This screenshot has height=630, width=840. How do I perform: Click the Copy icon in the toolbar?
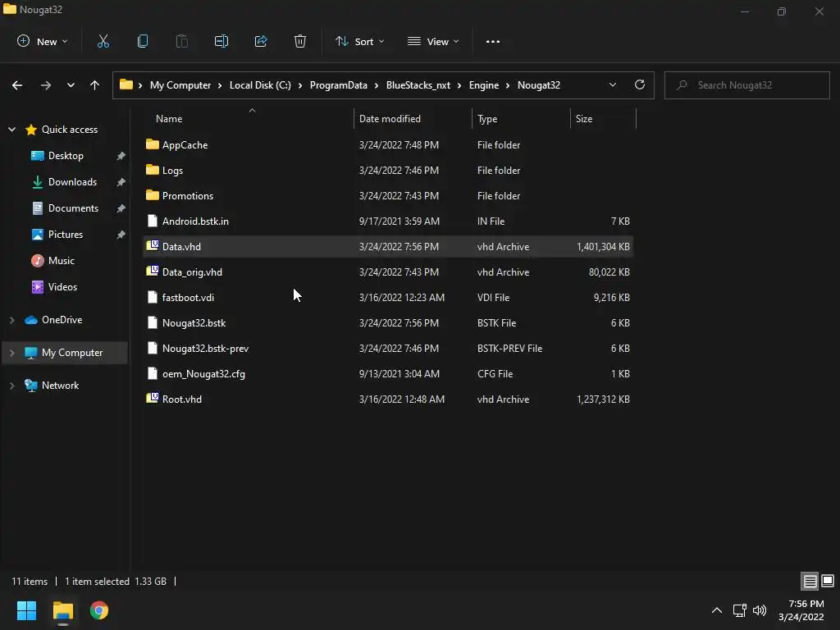[143, 41]
